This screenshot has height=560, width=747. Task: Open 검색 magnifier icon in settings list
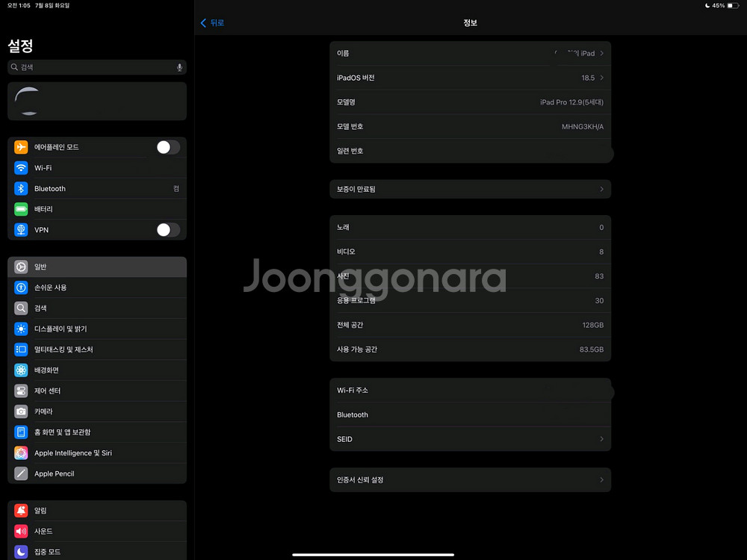click(21, 308)
